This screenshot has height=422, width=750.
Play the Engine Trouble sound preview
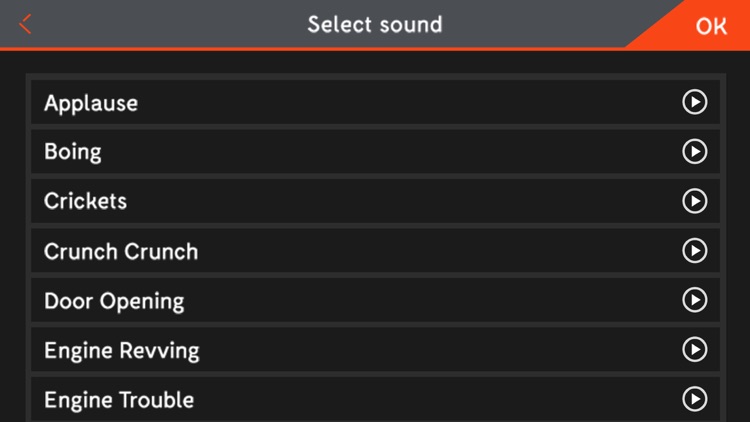click(x=695, y=399)
